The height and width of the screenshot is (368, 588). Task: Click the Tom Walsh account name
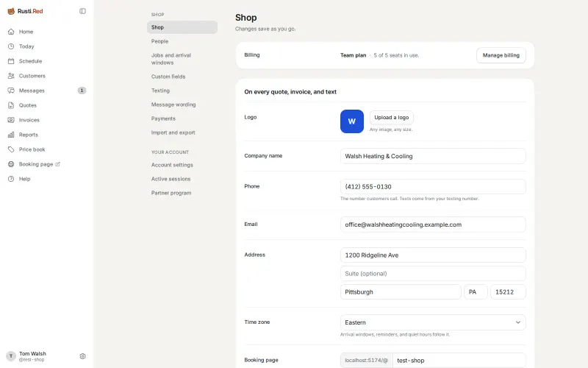tap(32, 354)
